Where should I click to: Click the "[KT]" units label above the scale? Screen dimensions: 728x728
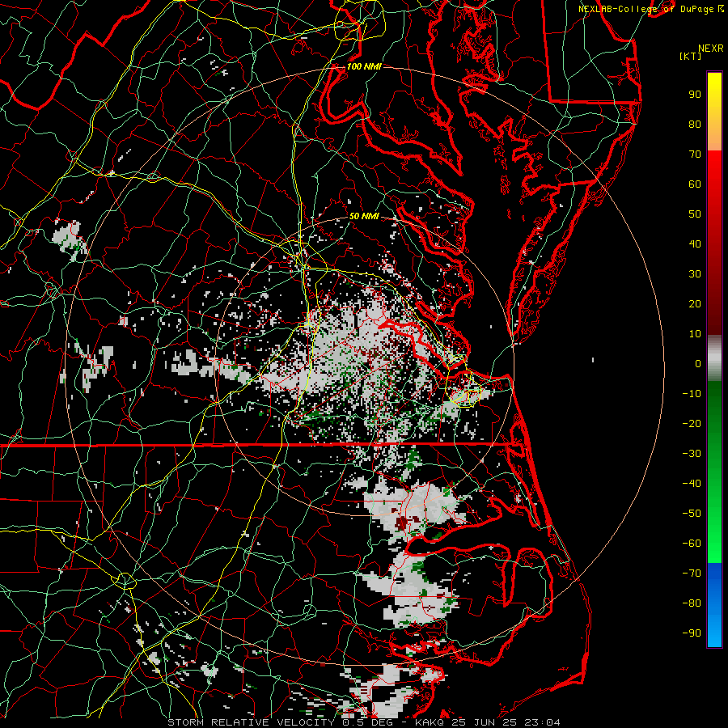point(691,56)
